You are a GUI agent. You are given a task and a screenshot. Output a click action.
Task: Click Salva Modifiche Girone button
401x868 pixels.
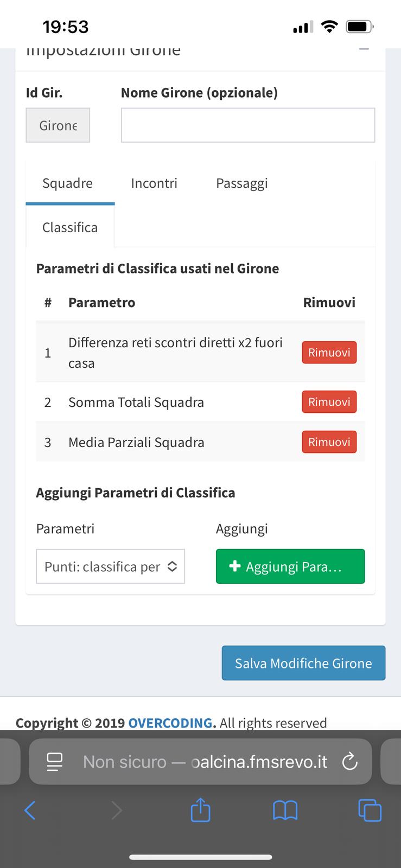(x=303, y=663)
